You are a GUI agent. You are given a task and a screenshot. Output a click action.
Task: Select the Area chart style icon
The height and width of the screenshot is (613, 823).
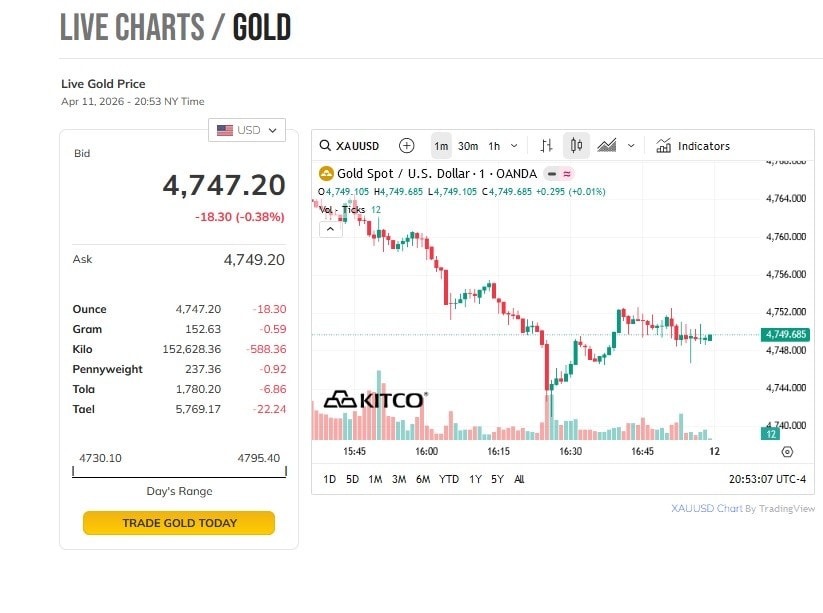point(607,146)
